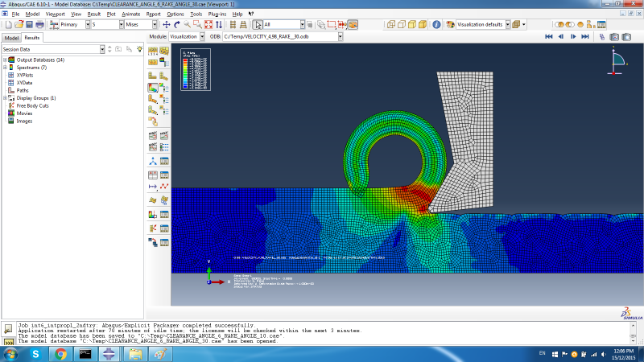Viewport: 644px width, 362px height.
Task: Open the Windows Start menu
Action: [10, 354]
